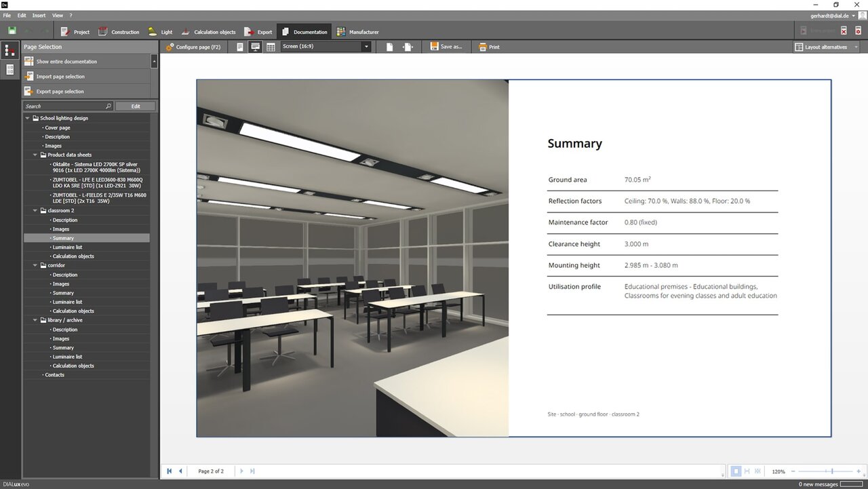Open the Light mode icon
This screenshot has width=868, height=489.
point(153,32)
